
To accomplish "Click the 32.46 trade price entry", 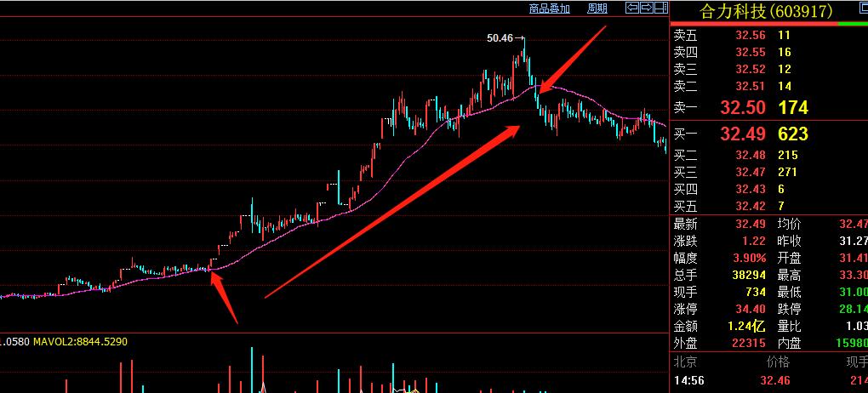I will coord(775,381).
